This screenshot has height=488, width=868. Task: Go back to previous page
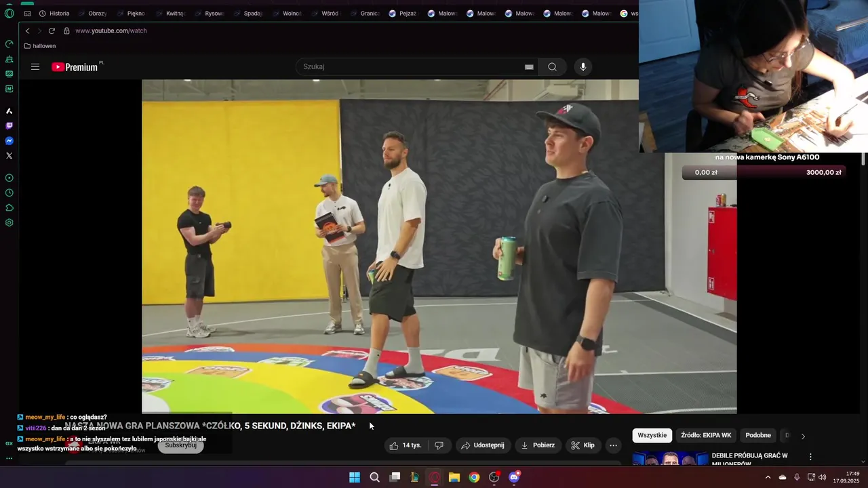[27, 31]
